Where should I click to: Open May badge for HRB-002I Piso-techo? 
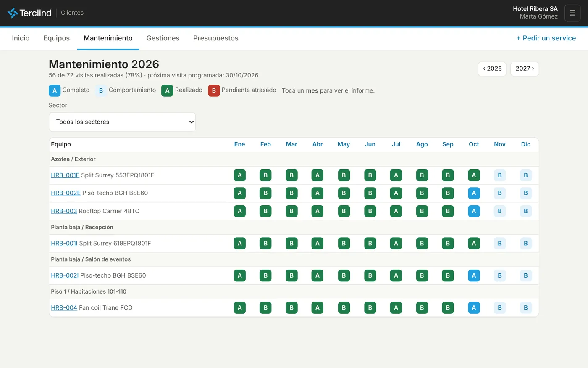click(344, 275)
